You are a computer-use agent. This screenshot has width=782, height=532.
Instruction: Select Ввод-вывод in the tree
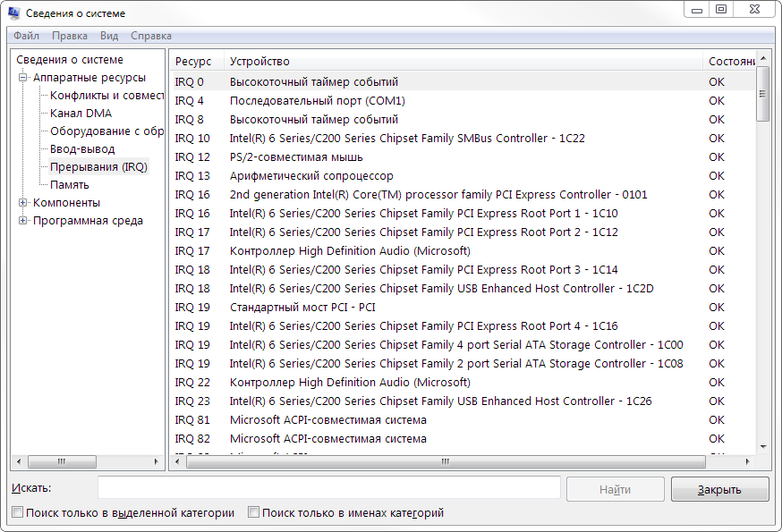82,149
